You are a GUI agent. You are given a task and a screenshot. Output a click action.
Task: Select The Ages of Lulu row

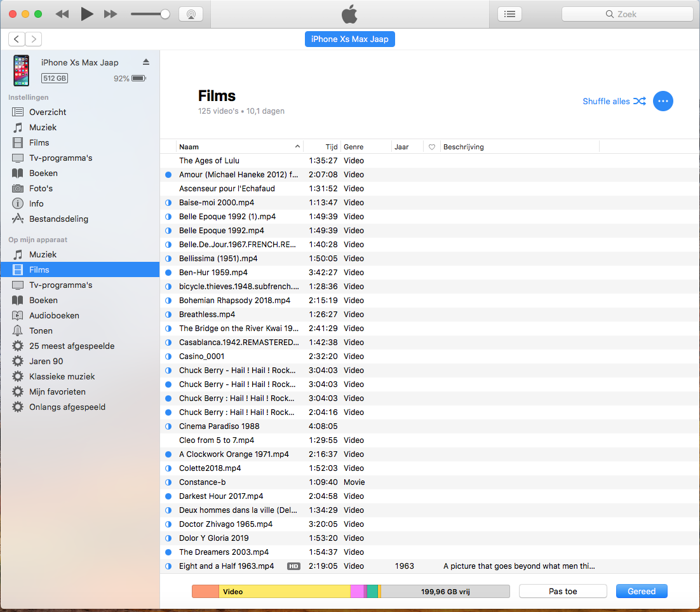tap(430, 161)
